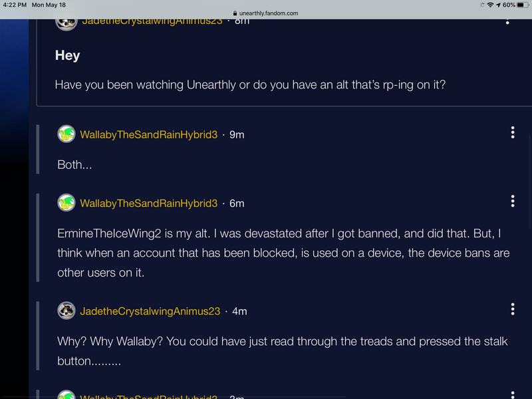532x399 pixels.
Task: Tap the original poster's avatar at top
Action: point(65,22)
